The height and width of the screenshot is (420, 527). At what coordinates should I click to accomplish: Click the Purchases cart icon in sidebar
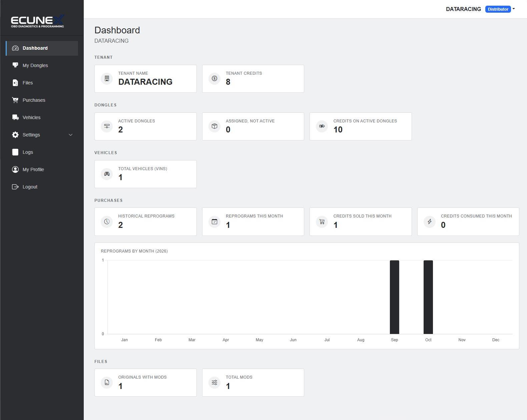point(15,100)
